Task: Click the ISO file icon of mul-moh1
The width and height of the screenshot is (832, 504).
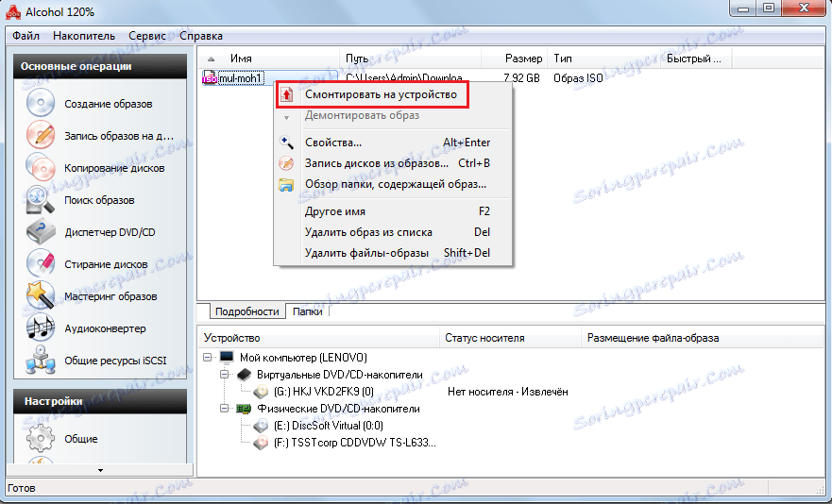Action: point(210,78)
